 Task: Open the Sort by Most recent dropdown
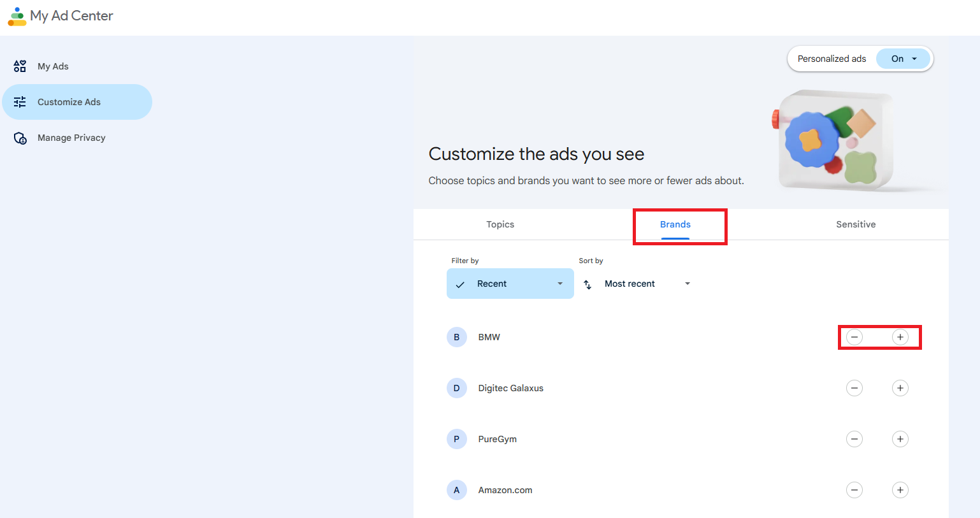638,284
